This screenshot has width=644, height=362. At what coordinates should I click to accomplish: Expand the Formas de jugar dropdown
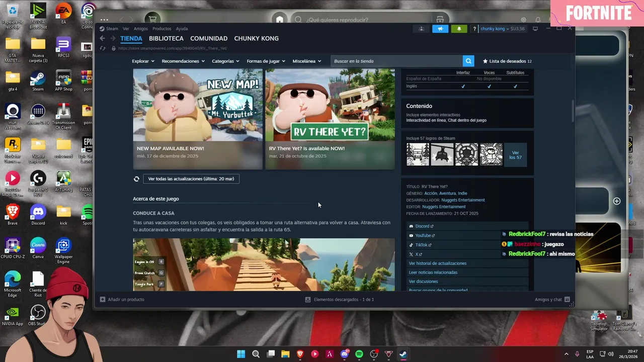pyautogui.click(x=266, y=61)
